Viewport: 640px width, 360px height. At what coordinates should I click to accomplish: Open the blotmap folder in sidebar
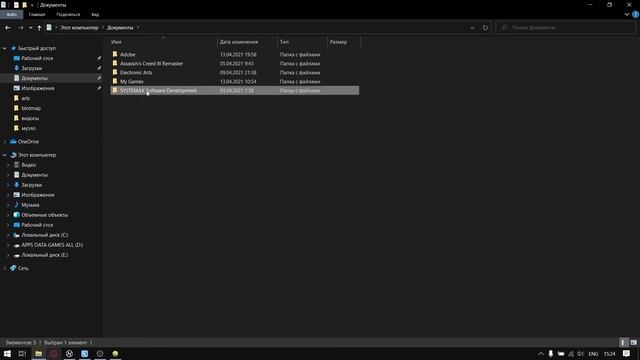[x=31, y=108]
